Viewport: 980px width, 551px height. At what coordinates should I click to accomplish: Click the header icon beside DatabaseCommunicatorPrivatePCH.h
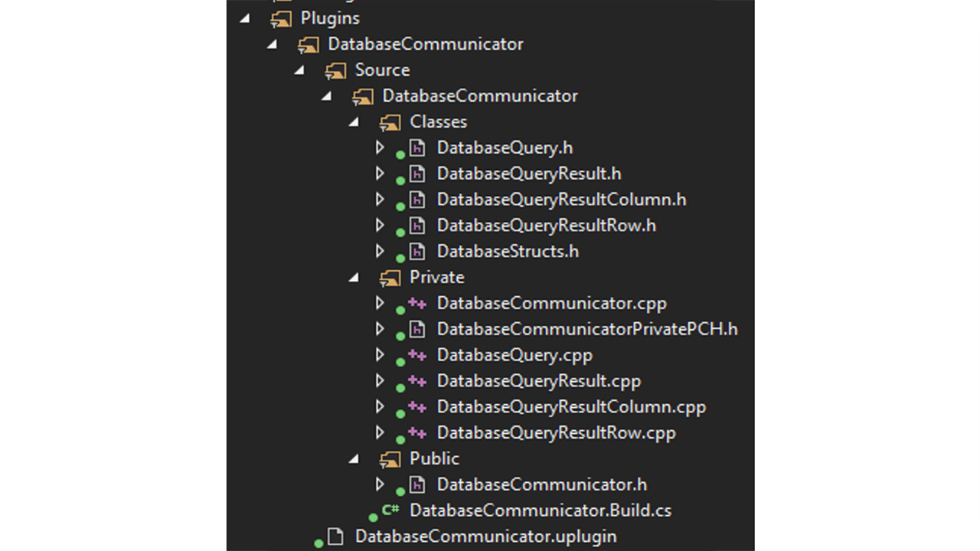point(416,329)
